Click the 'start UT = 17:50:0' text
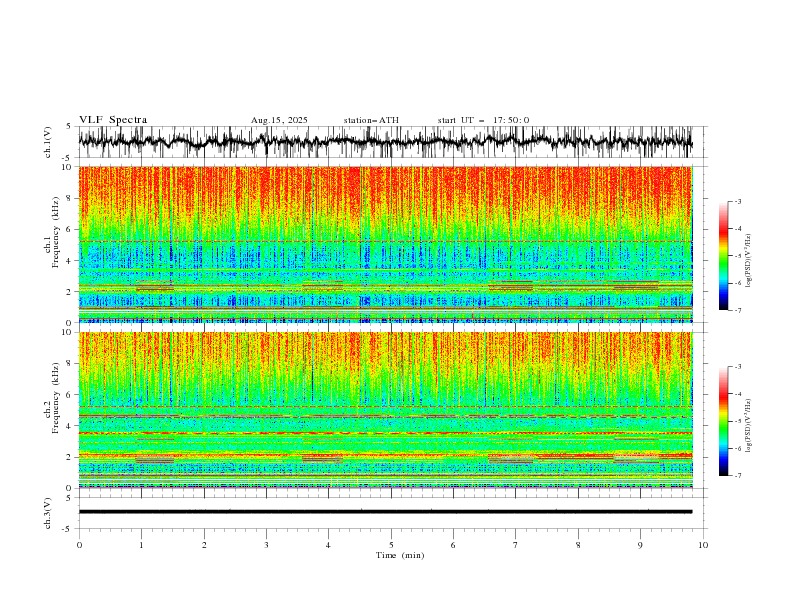Screen dimensions: 792x612 point(483,120)
